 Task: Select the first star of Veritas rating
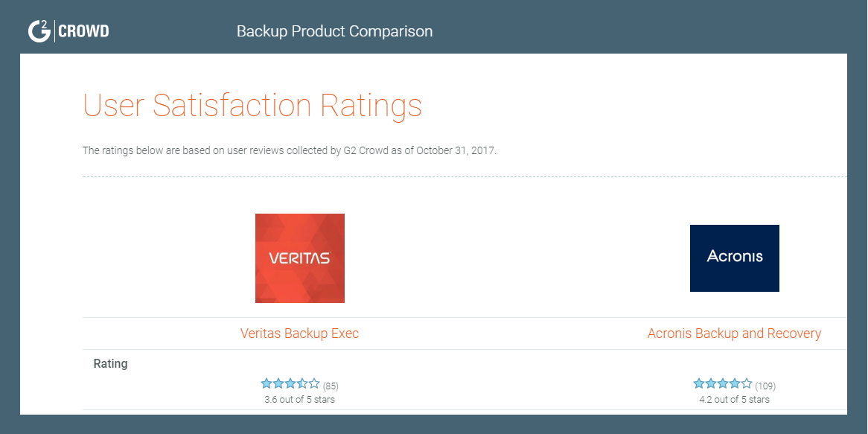pyautogui.click(x=267, y=383)
